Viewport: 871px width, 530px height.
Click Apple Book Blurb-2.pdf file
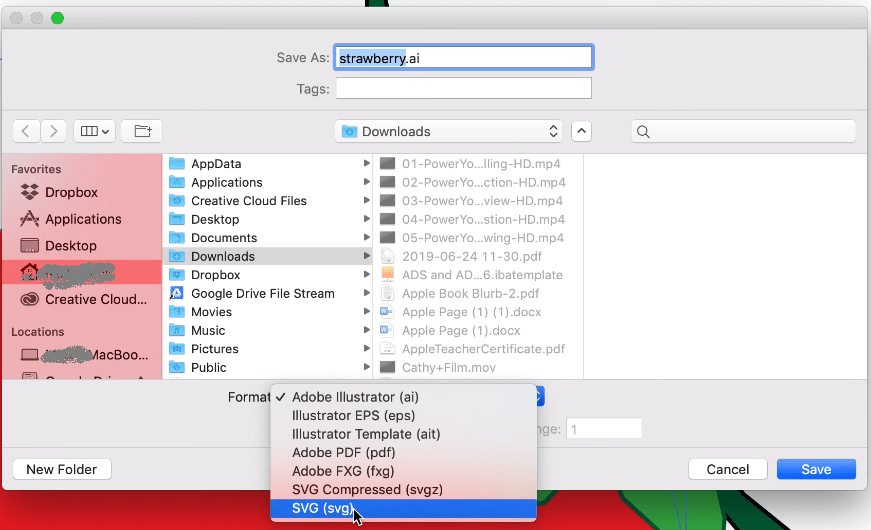coord(478,293)
